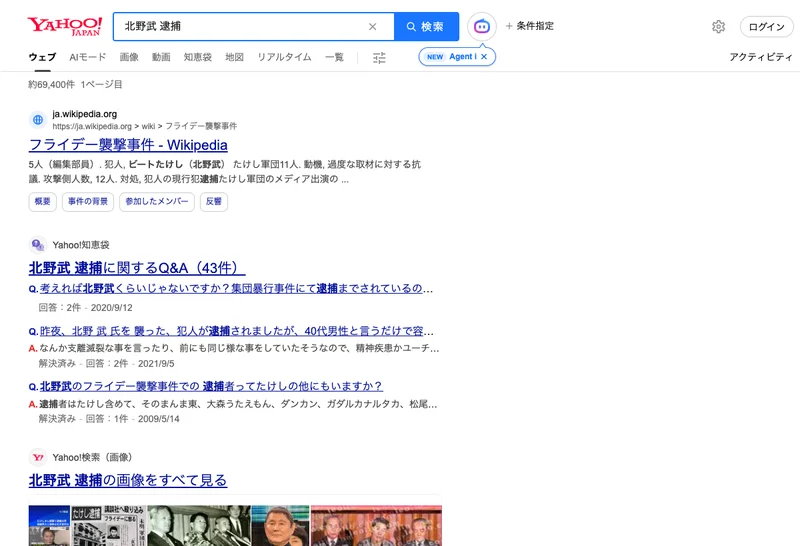Clear the search box with the X icon

(x=372, y=27)
